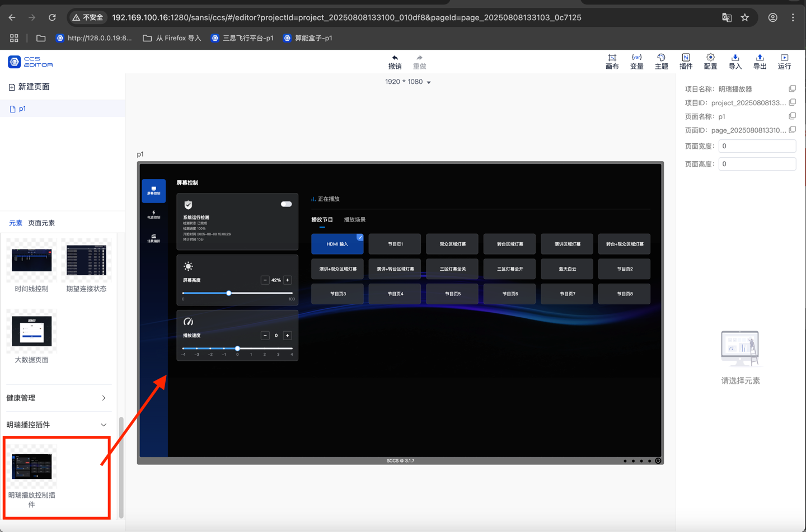
Task: Switch to the 页面元素 tab
Action: [41, 223]
